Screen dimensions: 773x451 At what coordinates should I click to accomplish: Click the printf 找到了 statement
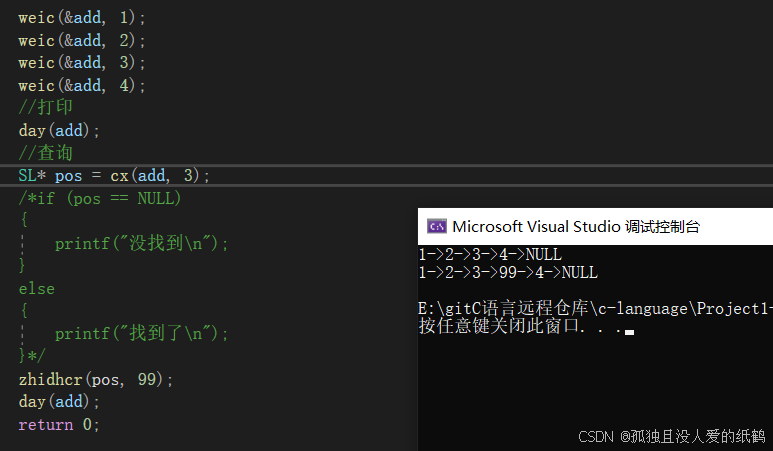[141, 334]
